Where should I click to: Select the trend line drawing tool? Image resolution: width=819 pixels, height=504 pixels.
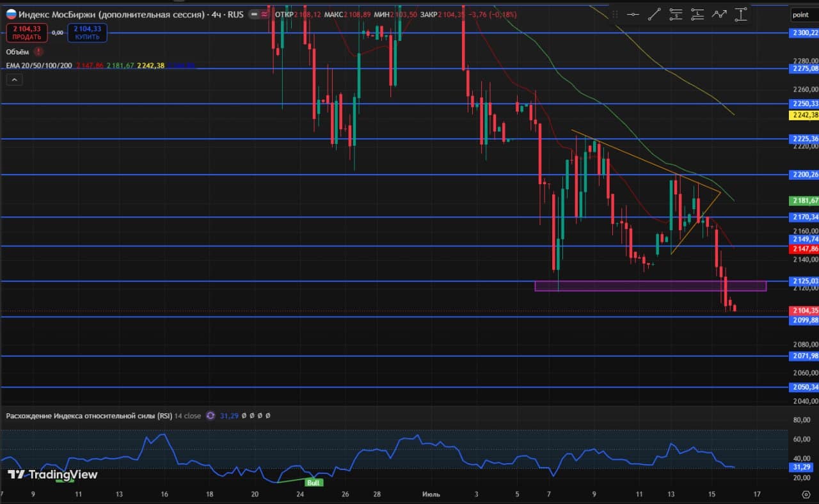pyautogui.click(x=654, y=14)
